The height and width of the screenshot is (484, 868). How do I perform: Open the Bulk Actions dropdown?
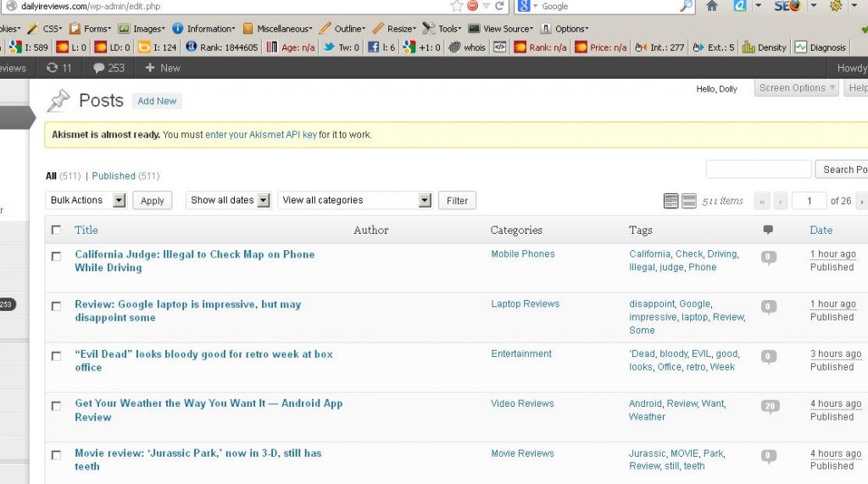(86, 200)
